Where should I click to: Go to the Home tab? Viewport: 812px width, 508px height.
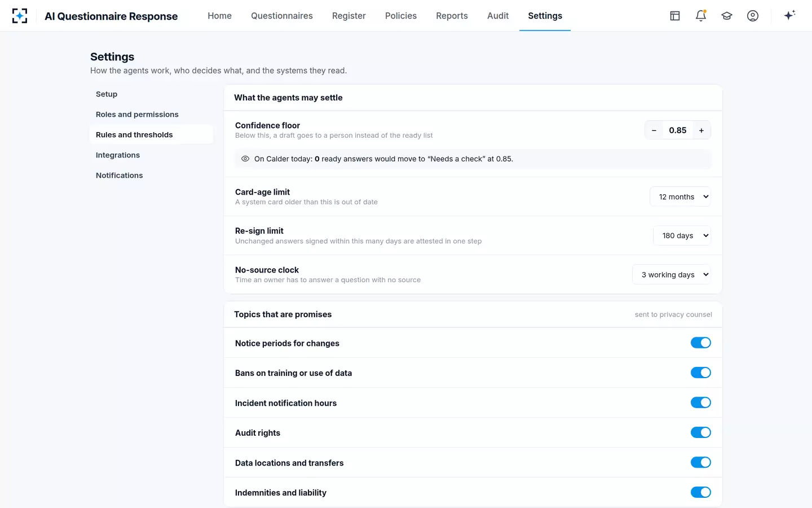(x=219, y=16)
